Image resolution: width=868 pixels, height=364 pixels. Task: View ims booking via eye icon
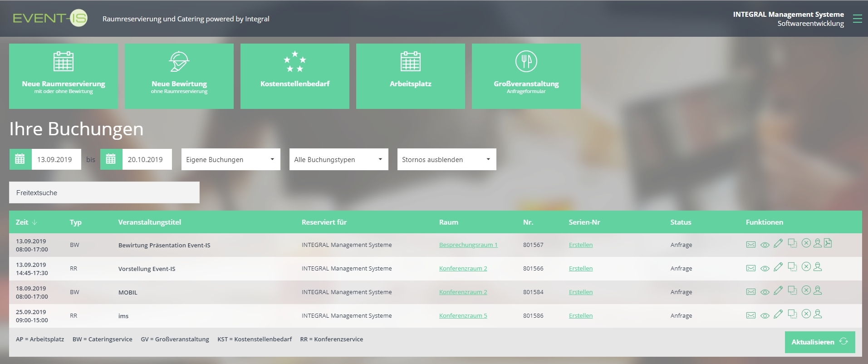click(765, 316)
